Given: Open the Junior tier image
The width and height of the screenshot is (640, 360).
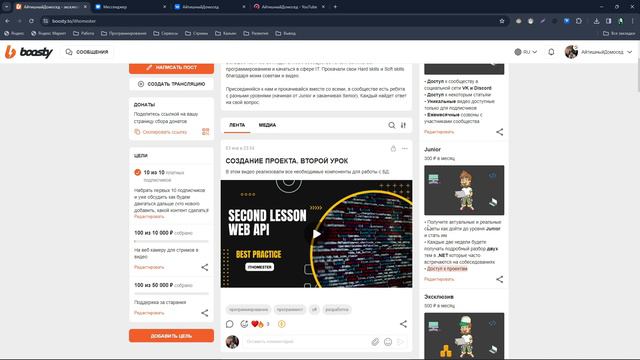Looking at the screenshot, I should point(464,190).
